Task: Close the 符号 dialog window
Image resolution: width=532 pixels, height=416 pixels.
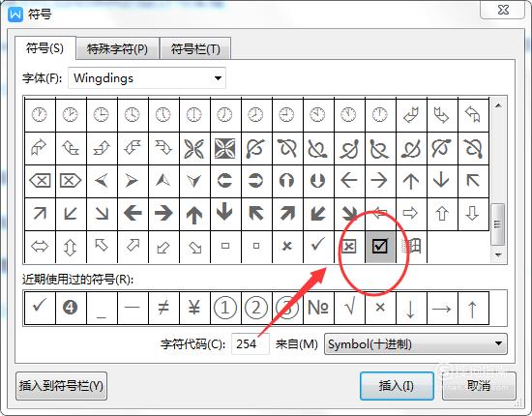Action: [503, 10]
